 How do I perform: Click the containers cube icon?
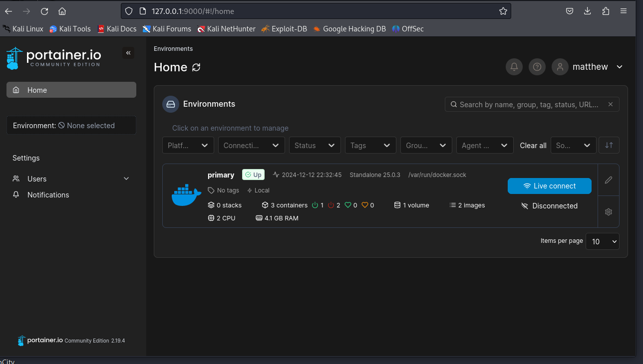point(265,205)
